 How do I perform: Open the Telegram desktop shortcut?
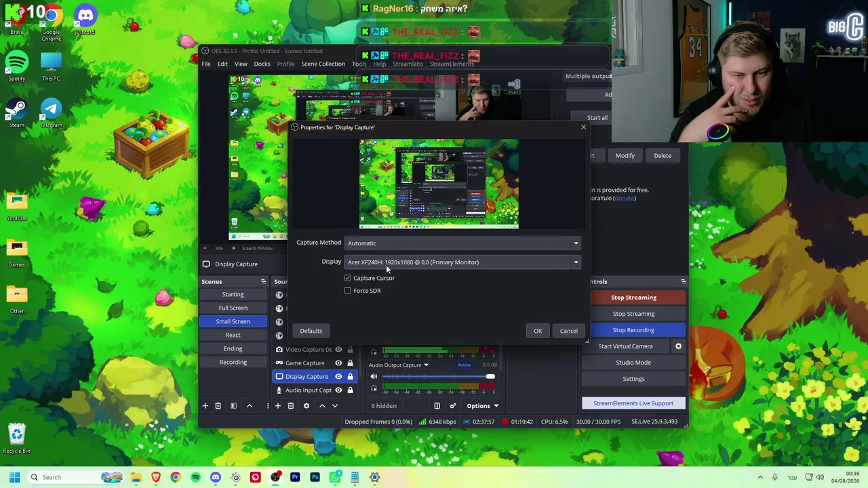click(x=51, y=113)
